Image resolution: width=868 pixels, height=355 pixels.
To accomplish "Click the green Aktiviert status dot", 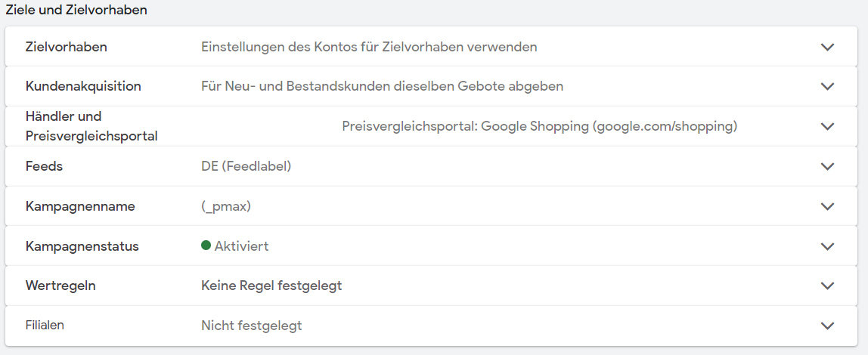I will point(206,245).
